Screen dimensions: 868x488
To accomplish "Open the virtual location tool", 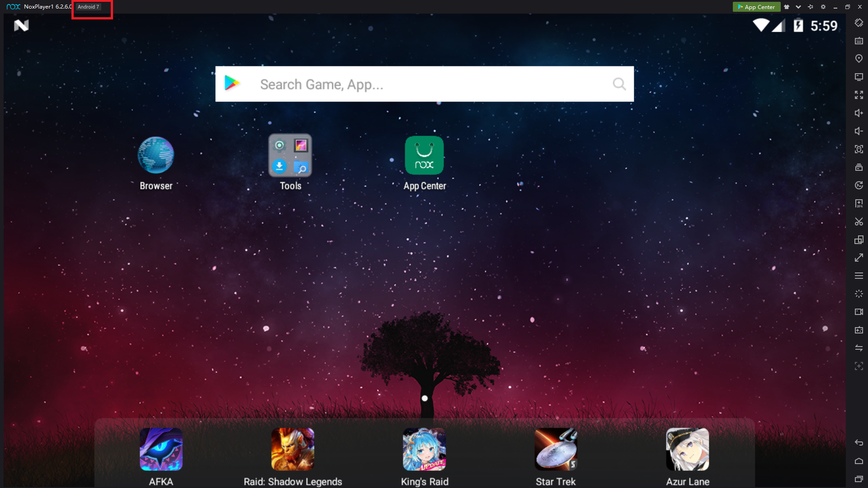I will (x=859, y=59).
